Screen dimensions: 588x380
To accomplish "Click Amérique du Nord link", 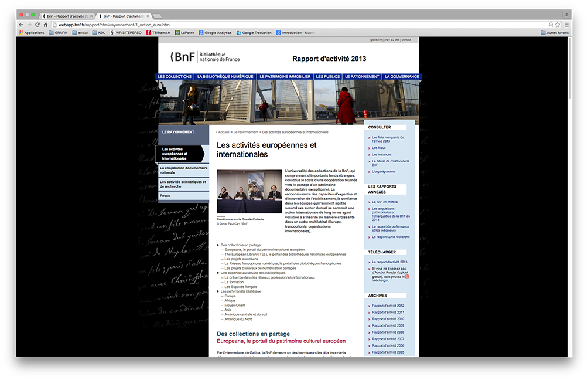I will (x=238, y=319).
